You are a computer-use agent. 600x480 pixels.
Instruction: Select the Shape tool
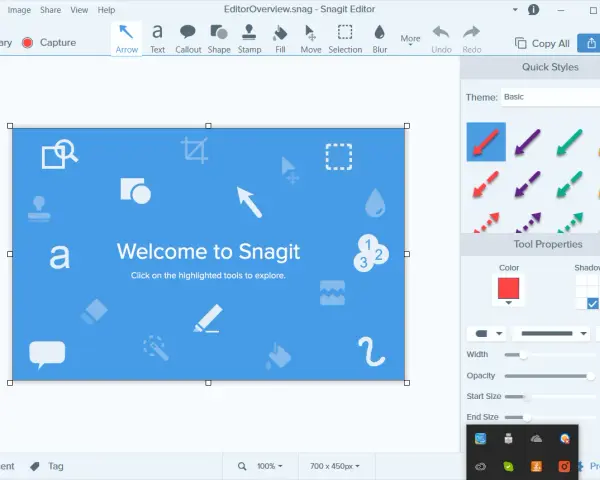pyautogui.click(x=219, y=39)
